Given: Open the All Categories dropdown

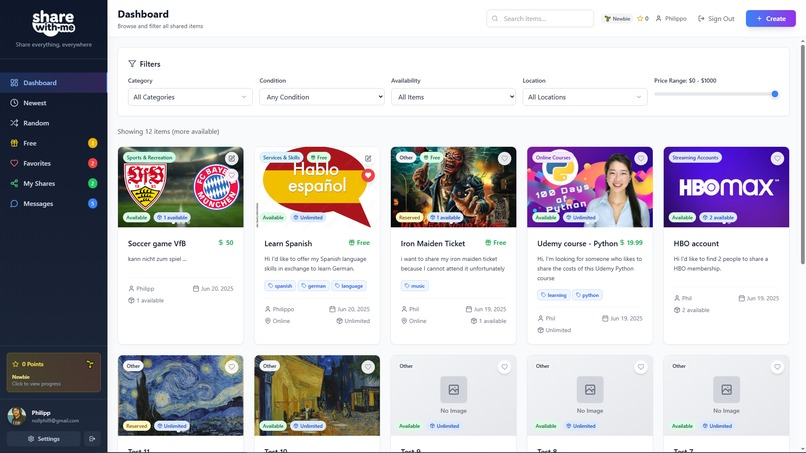Looking at the screenshot, I should click(190, 97).
